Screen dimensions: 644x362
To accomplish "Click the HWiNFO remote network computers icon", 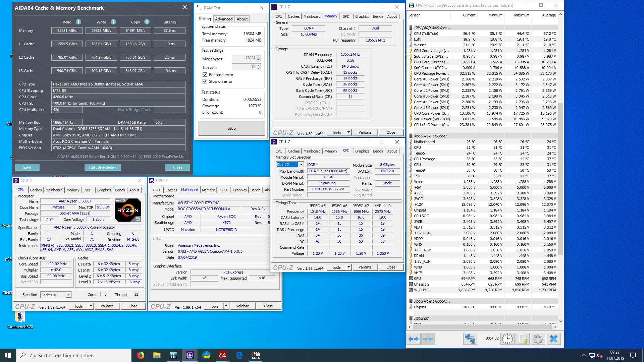I will coord(470,339).
